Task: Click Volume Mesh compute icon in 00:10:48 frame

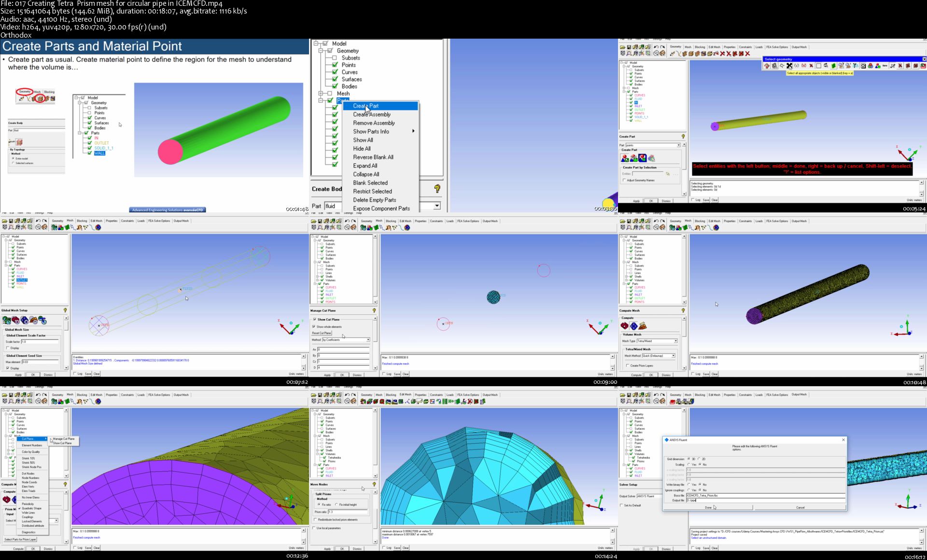Action: pyautogui.click(x=634, y=326)
